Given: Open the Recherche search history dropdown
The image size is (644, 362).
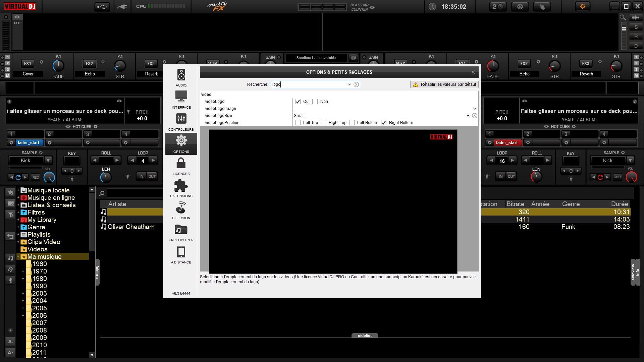Looking at the screenshot, I should pyautogui.click(x=349, y=84).
